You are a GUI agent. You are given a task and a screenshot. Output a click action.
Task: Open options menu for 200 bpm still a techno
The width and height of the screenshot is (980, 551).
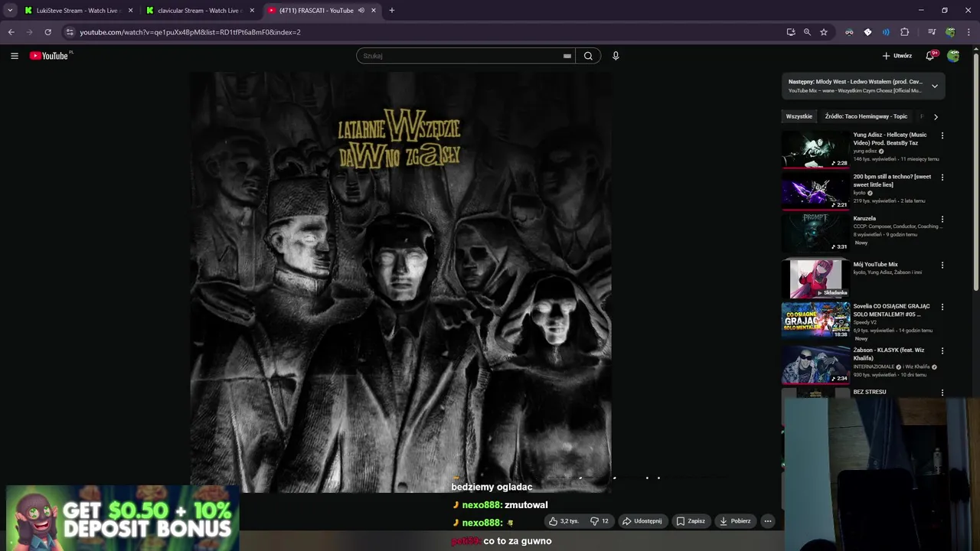tap(942, 178)
